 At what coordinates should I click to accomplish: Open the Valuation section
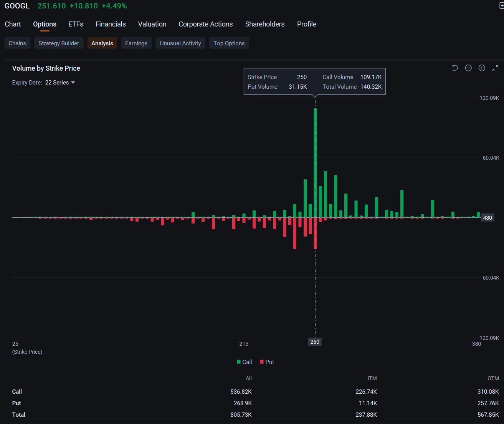(x=152, y=24)
